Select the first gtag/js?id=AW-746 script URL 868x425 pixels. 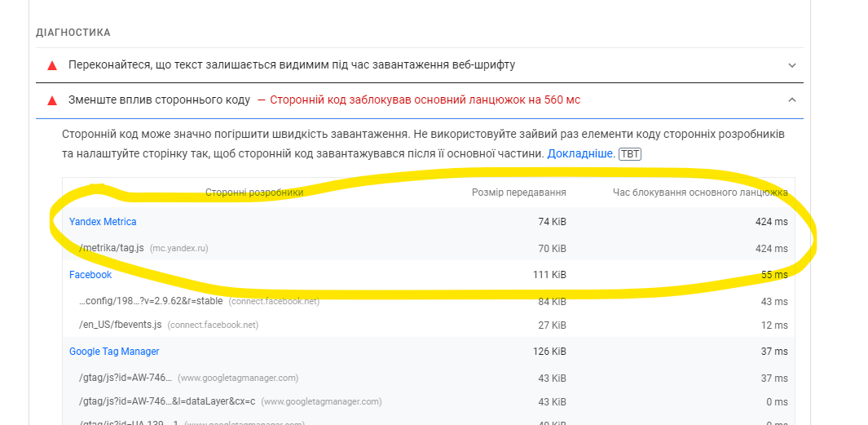tap(126, 378)
